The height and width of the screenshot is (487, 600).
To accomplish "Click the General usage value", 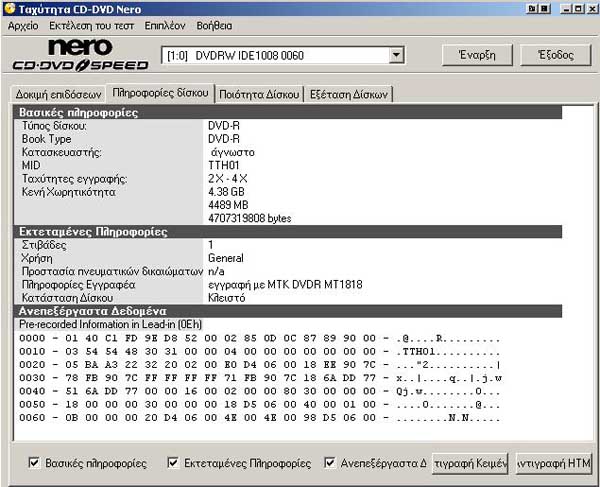I will [226, 258].
